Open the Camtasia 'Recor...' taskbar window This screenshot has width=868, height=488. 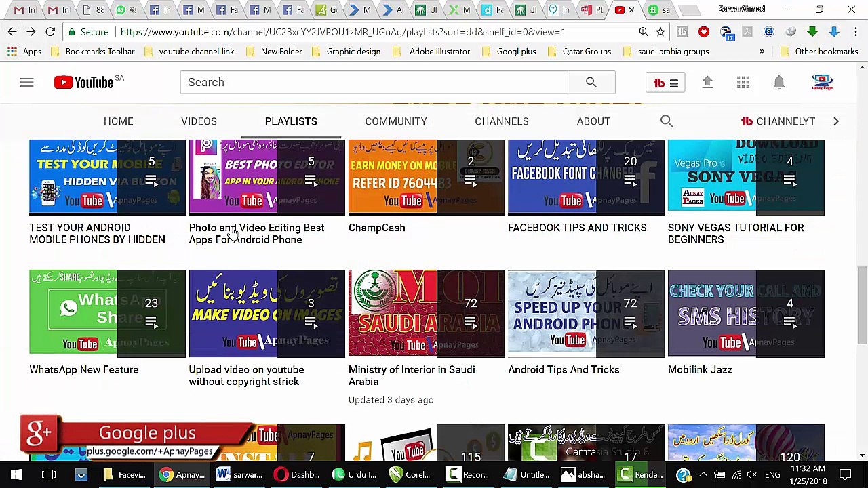click(468, 475)
